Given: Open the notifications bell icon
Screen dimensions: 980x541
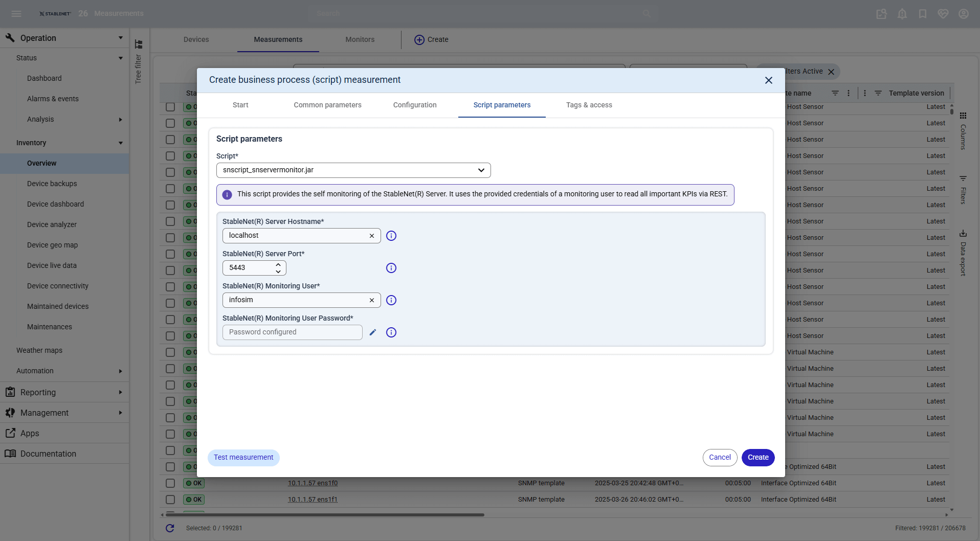Looking at the screenshot, I should 902,14.
